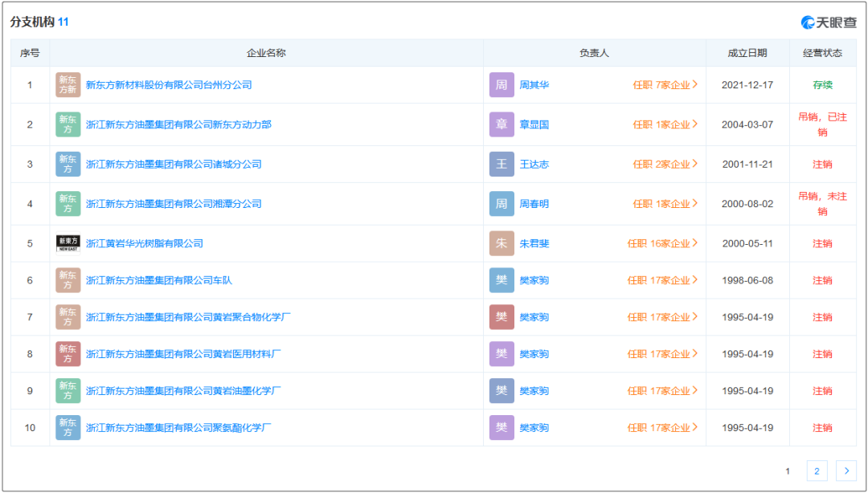The image size is (868, 493).
Task: Click the next page arrow button
Action: (x=846, y=471)
